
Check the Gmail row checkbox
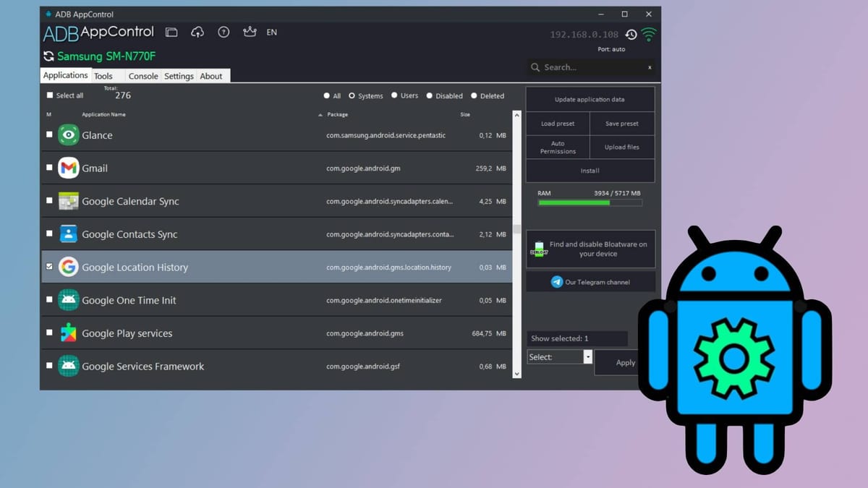pos(49,168)
